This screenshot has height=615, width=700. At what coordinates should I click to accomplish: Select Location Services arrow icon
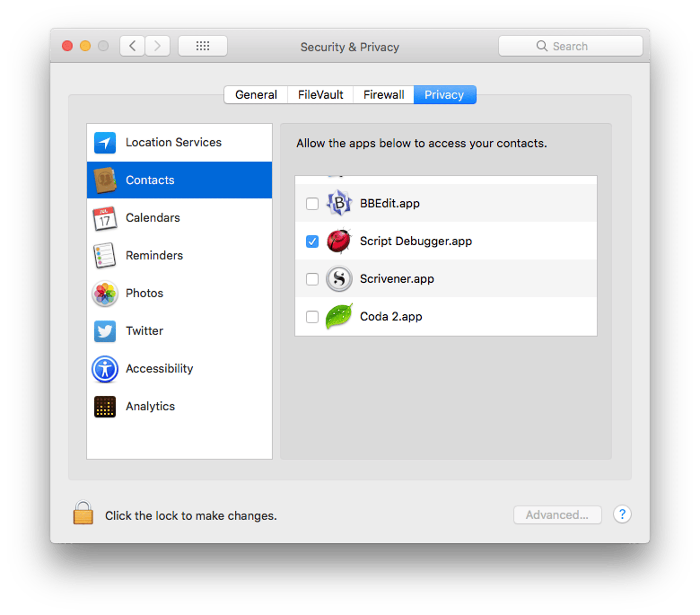click(x=105, y=143)
